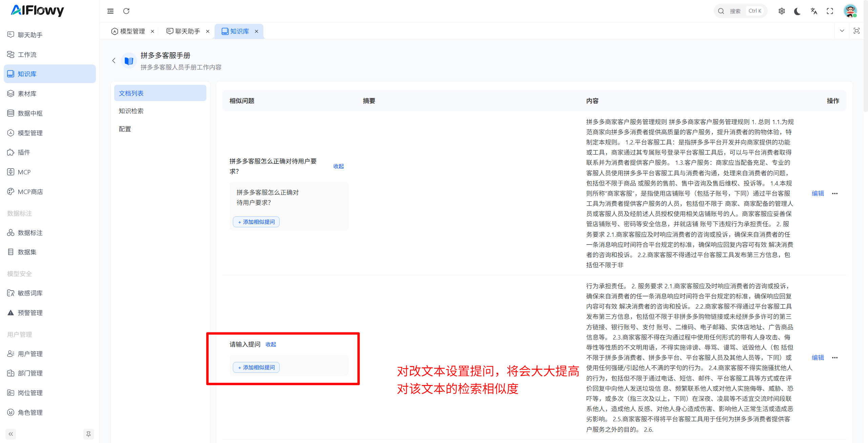Collapse the 请输入提问 section

(x=270, y=344)
